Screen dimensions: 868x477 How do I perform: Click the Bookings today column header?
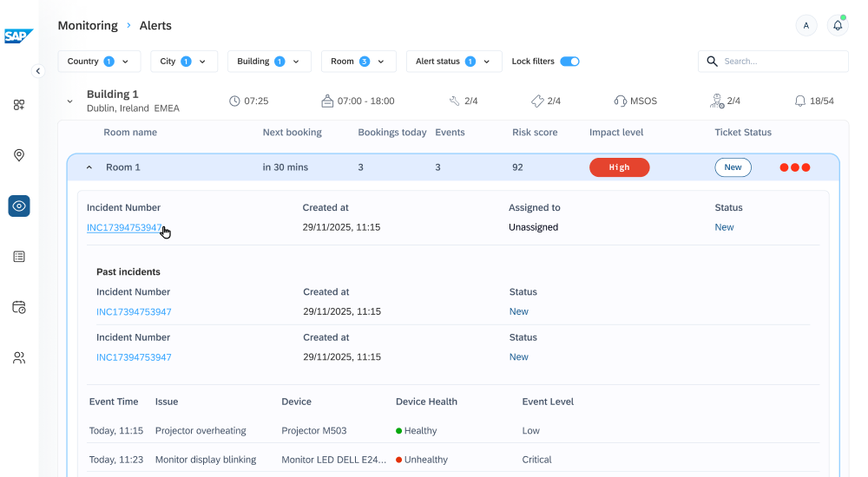(392, 132)
